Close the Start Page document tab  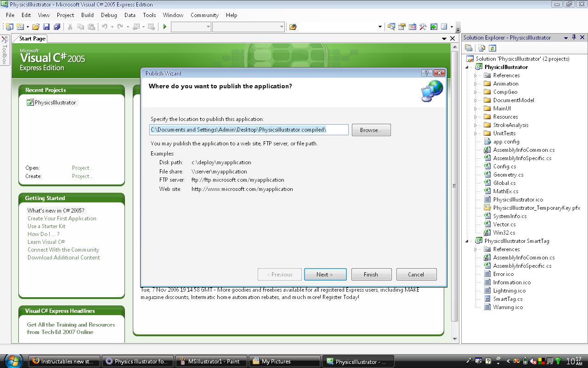[x=452, y=39]
